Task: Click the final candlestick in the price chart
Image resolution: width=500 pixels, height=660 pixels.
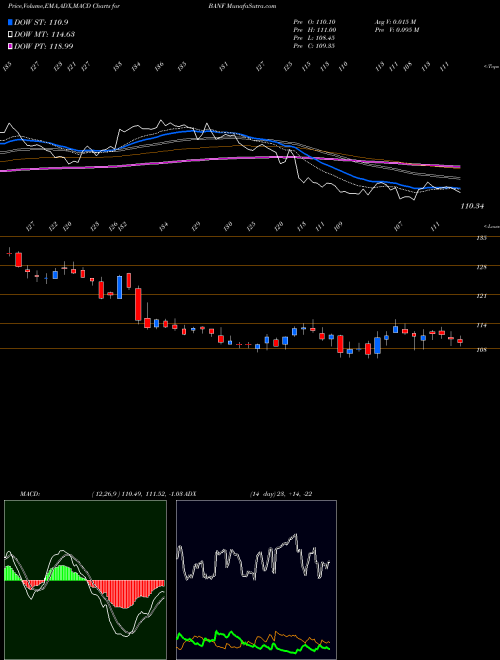Action: (x=460, y=341)
